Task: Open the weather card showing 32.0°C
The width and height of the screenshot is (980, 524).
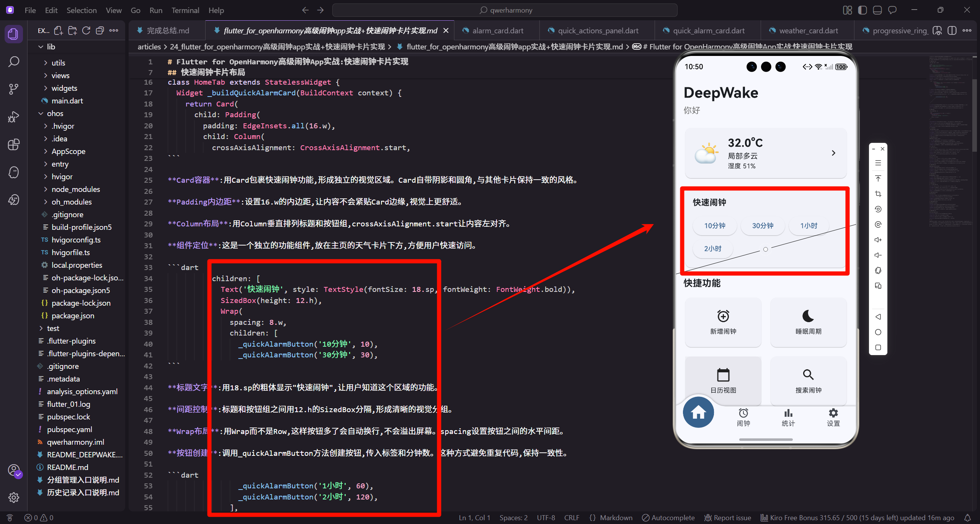Action: (766, 153)
